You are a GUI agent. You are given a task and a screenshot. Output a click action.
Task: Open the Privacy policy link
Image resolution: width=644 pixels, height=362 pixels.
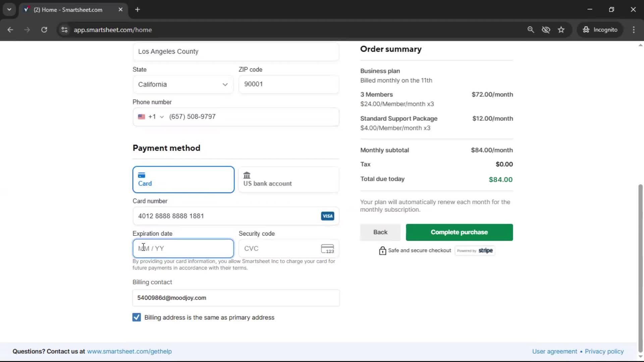pyautogui.click(x=604, y=351)
